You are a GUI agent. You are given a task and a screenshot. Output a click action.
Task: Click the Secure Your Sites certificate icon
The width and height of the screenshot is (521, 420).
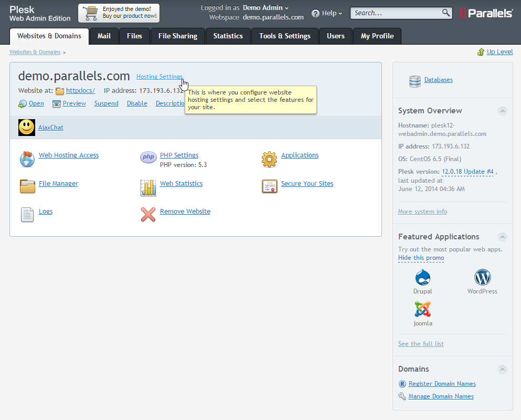270,186
